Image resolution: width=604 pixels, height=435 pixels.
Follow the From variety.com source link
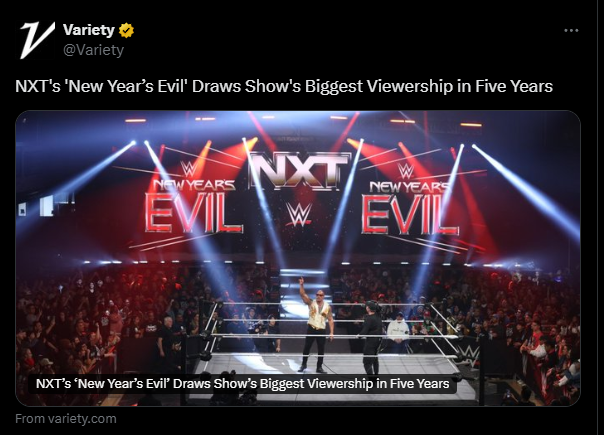pos(66,419)
